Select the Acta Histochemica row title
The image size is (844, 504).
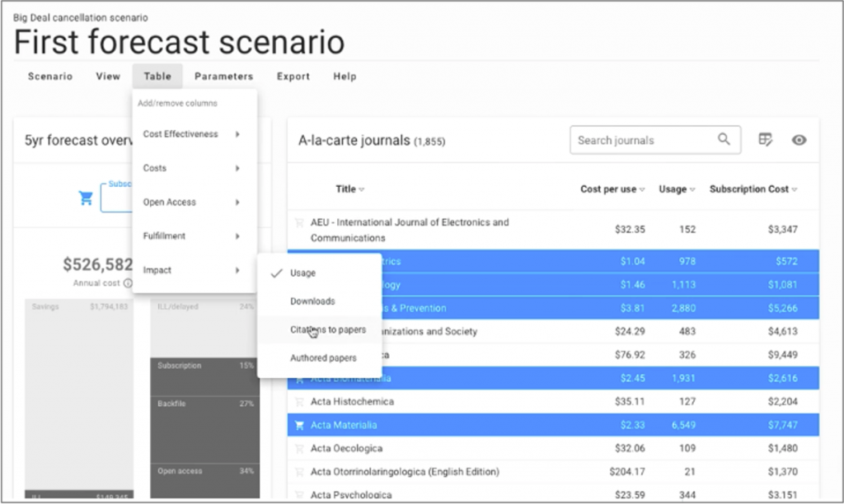352,402
